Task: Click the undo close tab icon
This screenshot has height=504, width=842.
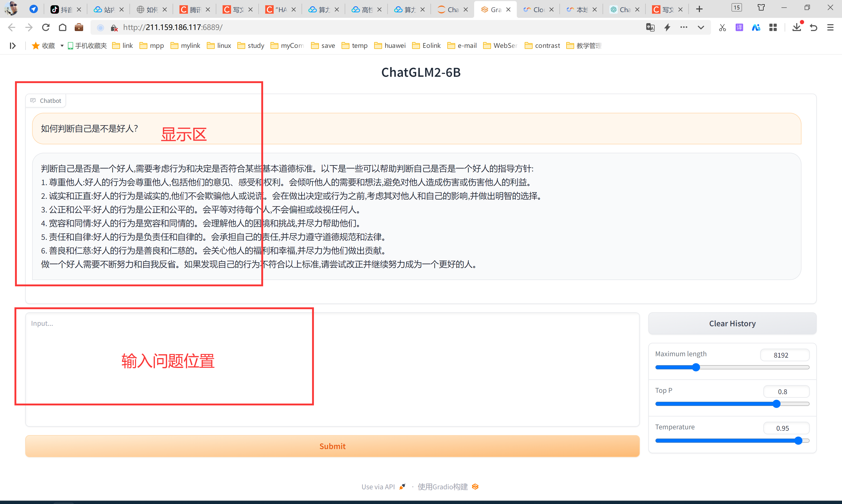Action: coord(814,28)
